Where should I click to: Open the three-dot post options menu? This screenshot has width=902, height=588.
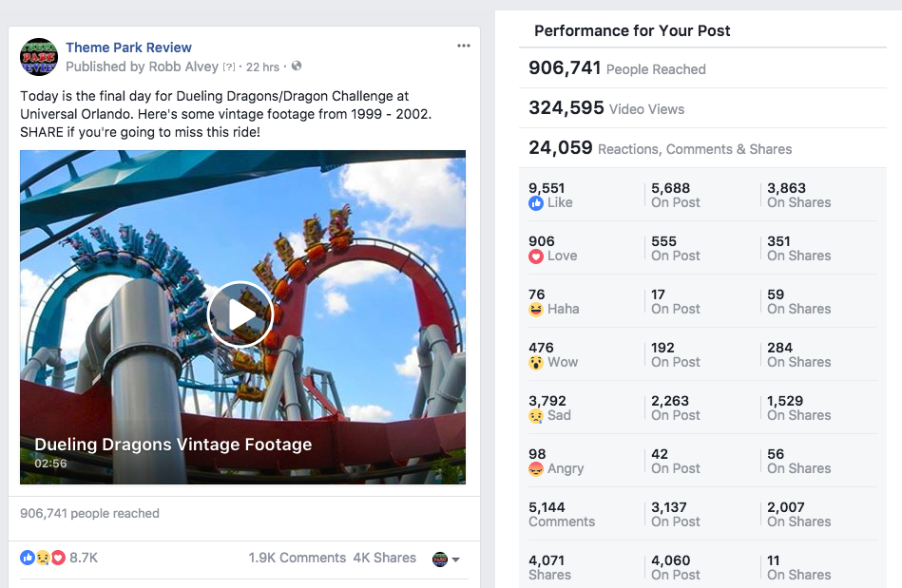464,46
